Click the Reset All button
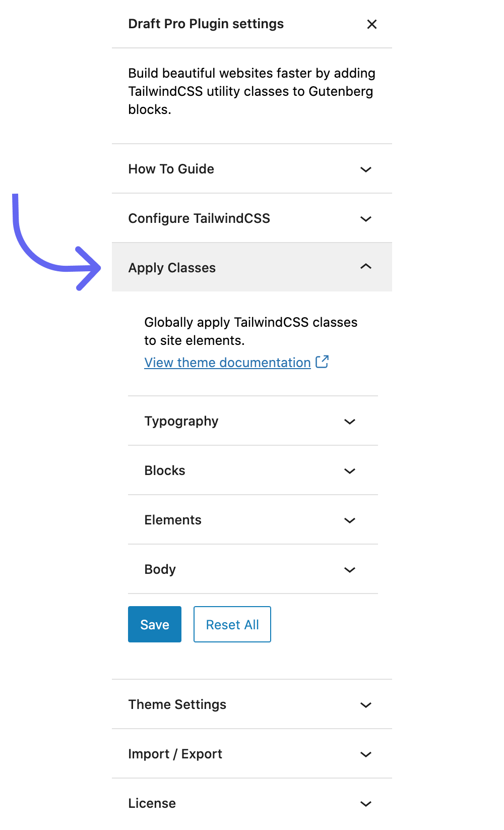Image resolution: width=504 pixels, height=830 pixels. (232, 624)
